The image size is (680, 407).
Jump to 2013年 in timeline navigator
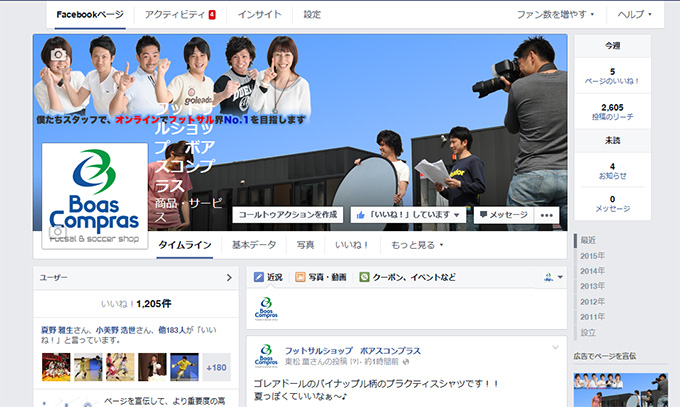592,286
